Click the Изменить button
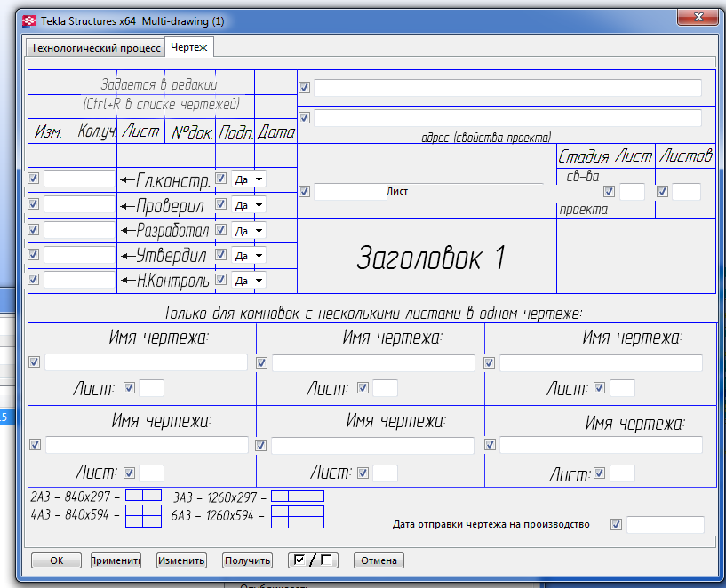This screenshot has height=588, width=726. pos(181,560)
